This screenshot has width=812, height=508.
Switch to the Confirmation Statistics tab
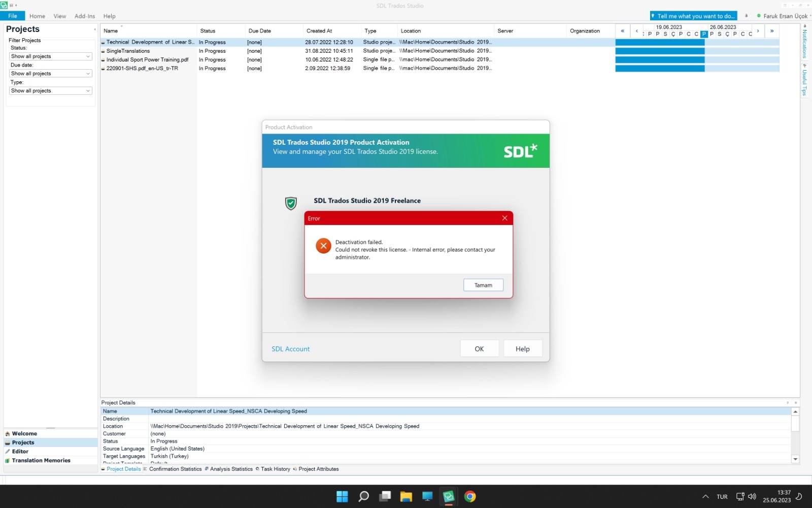click(x=173, y=469)
